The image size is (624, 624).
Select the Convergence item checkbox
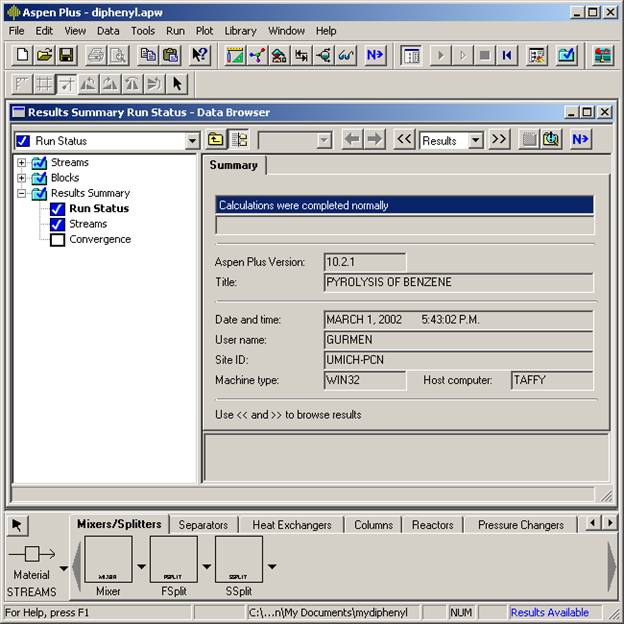pos(58,240)
